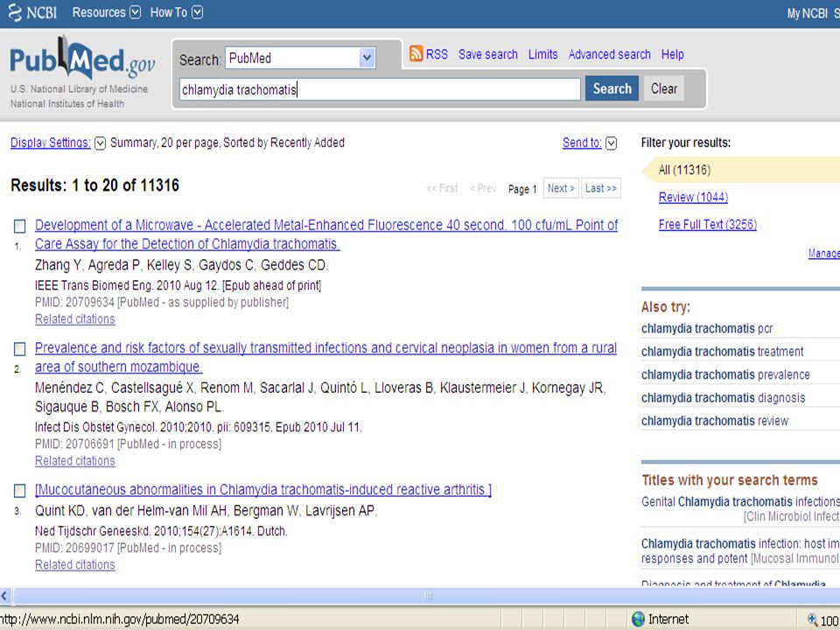Click the PMID: 20706691 text
The image size is (840, 630).
point(74,444)
